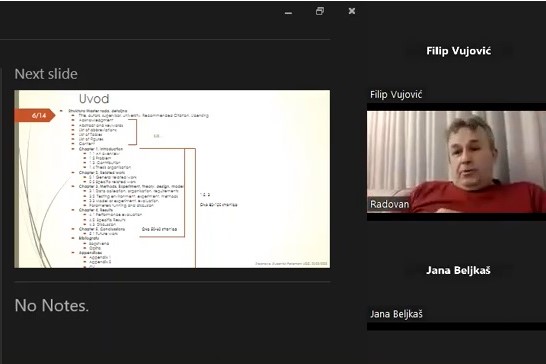The width and height of the screenshot is (546, 364).
Task: Click the Chapter 1 Introduction bullet
Action: pos(101,149)
